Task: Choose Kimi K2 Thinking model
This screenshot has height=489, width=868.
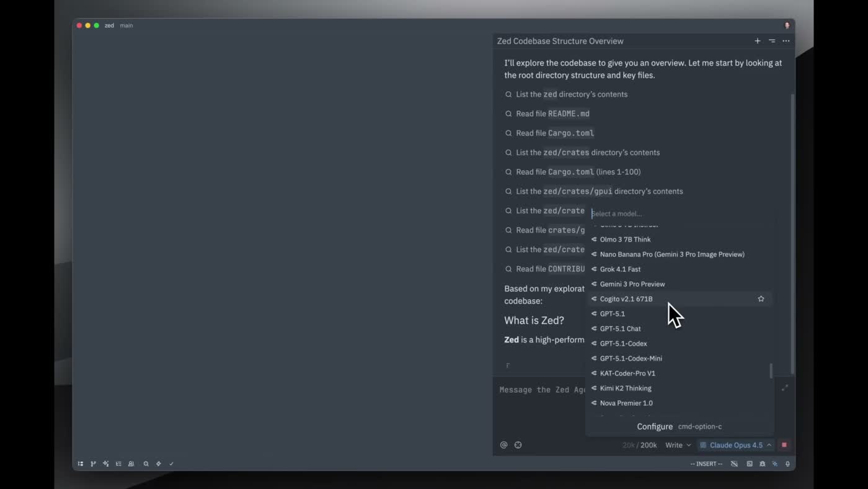Action: click(x=680, y=388)
